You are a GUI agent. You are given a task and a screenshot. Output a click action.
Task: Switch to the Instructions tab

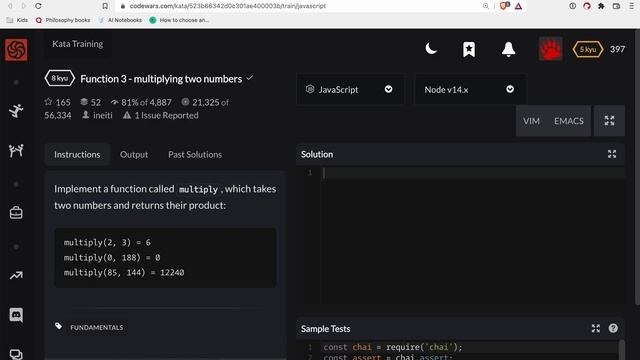(x=77, y=154)
